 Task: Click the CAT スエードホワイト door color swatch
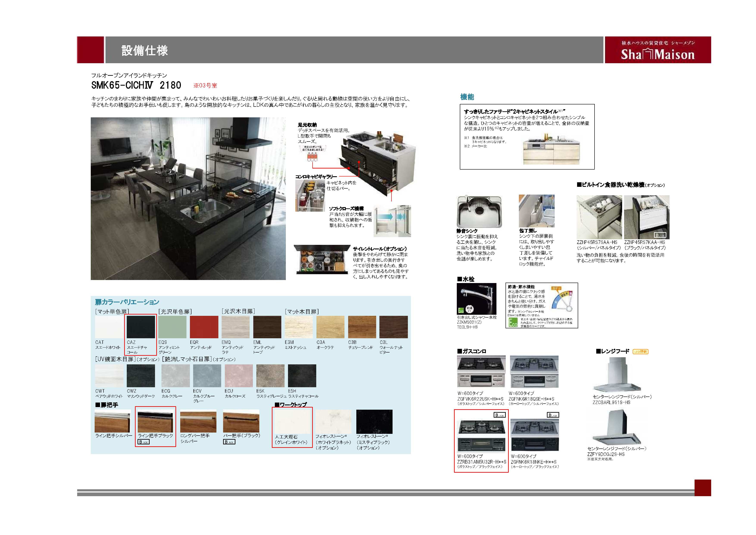coord(109,327)
